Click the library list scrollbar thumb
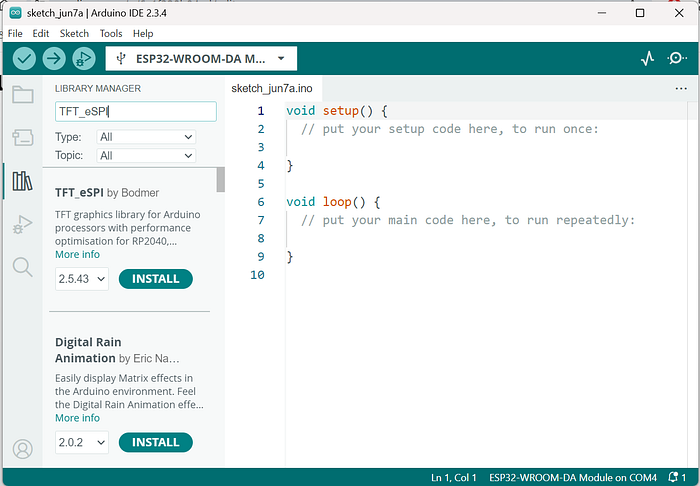The image size is (700, 486). [x=221, y=180]
